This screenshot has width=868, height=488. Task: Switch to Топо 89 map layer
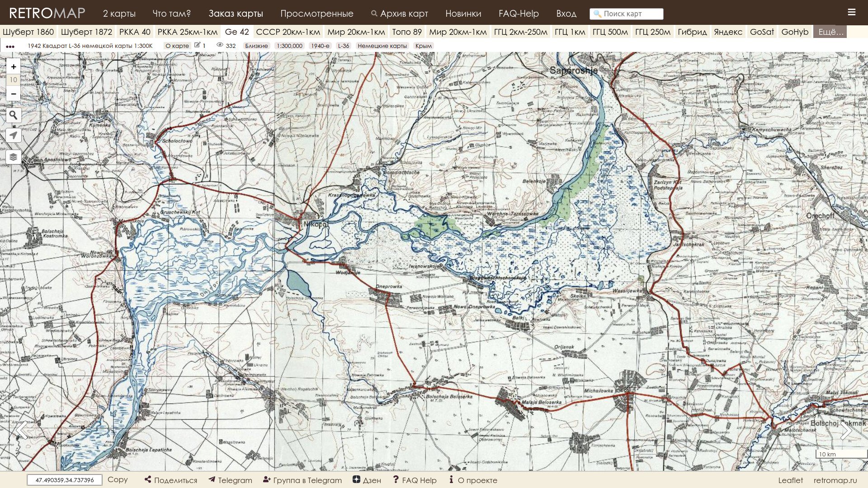pos(407,32)
